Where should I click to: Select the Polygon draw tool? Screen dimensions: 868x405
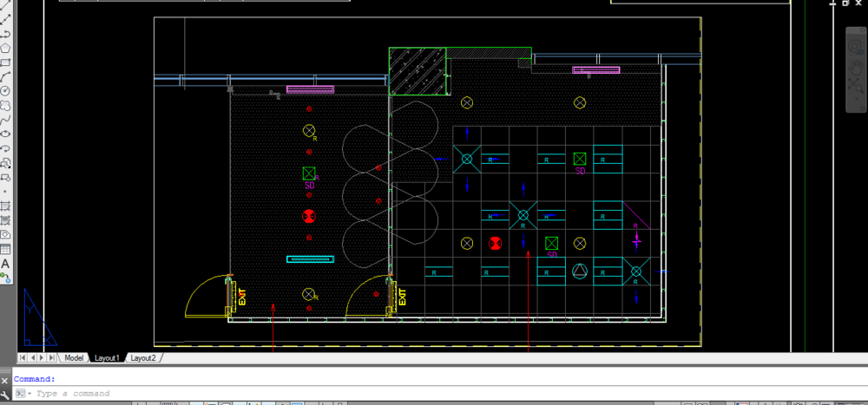tap(5, 48)
